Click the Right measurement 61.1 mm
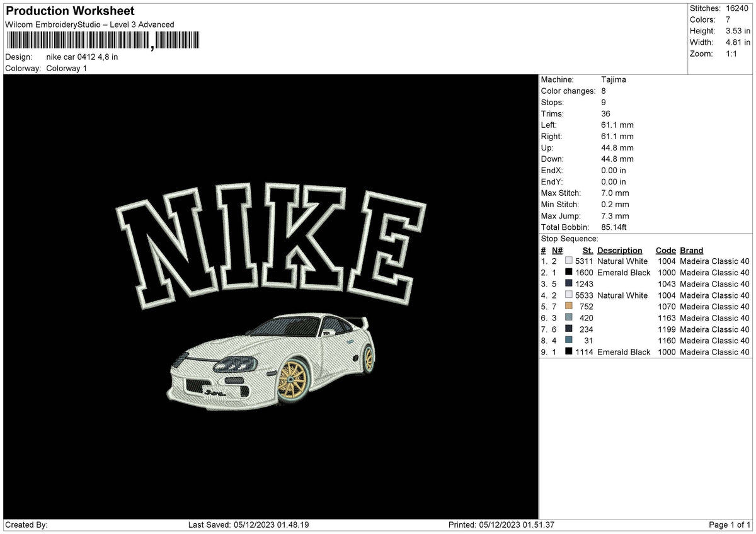Image resolution: width=756 pixels, height=534 pixels. (x=617, y=137)
